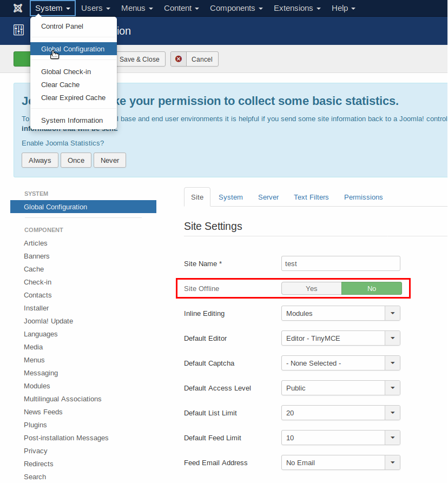Expand the Default Access Level dropdown
The image size is (448, 483).
[x=392, y=388]
